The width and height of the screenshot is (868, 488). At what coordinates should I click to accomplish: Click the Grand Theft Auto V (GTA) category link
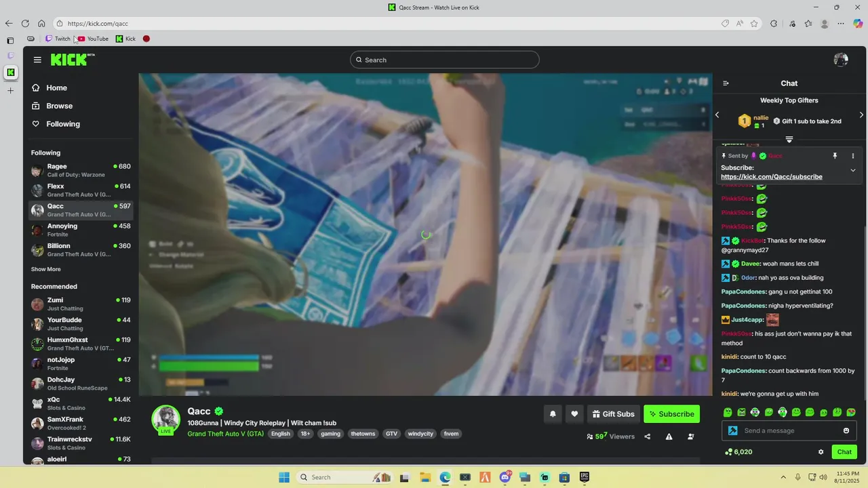[x=226, y=434]
